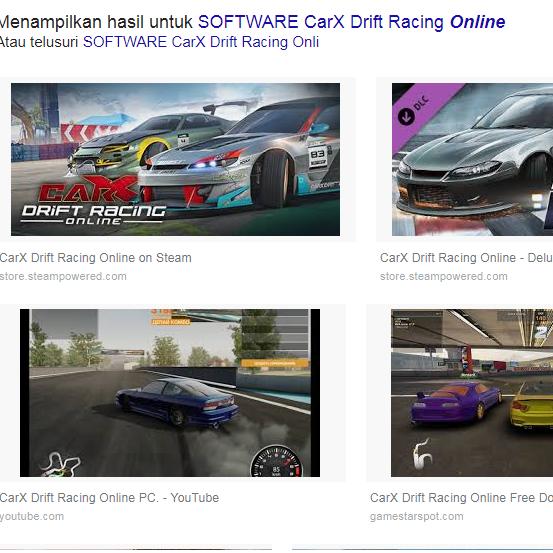Open the CarX Drift Racing Online logo thumbnail

coord(175,159)
